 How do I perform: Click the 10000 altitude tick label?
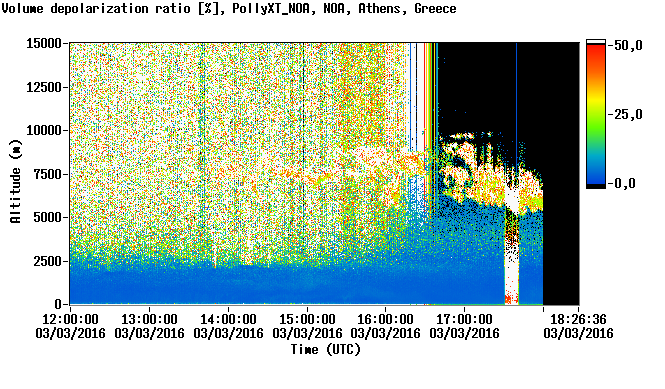coord(44,130)
